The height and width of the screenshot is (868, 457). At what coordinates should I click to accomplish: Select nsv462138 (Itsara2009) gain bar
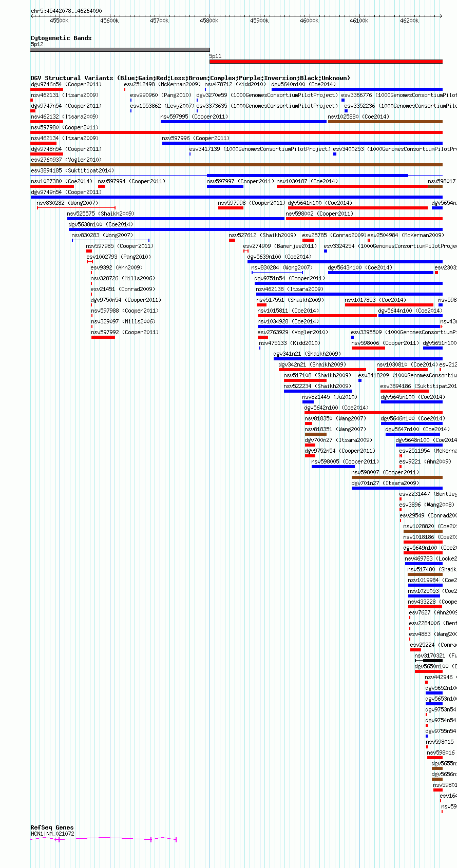[x=349, y=294]
